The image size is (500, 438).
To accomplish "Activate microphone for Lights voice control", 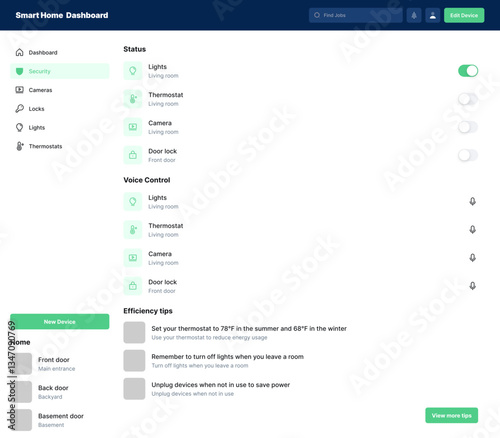I will coord(472,201).
